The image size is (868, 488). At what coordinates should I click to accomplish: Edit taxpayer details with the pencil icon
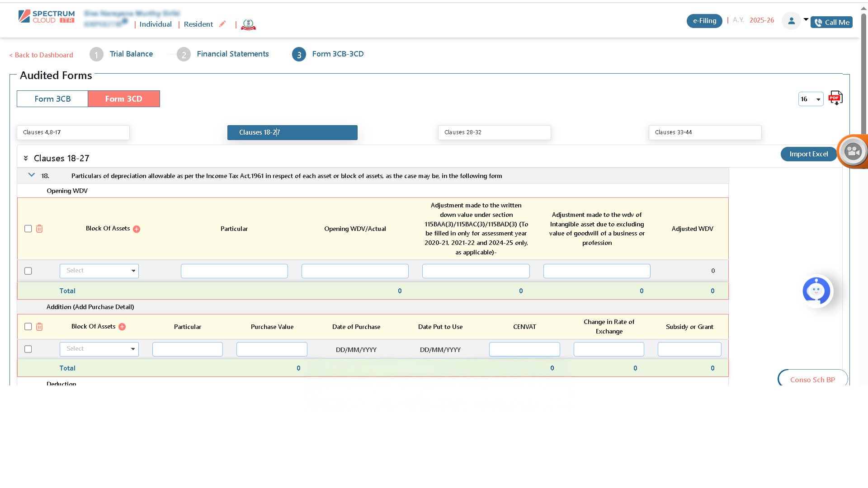222,24
